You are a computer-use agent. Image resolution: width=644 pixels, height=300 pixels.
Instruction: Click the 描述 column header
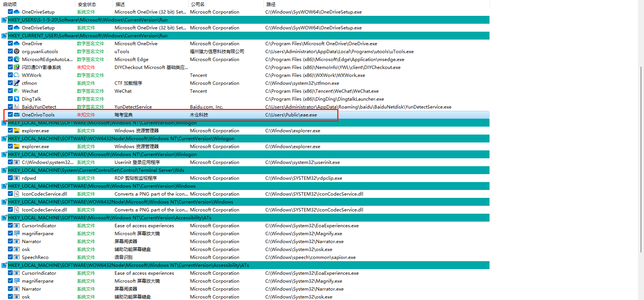click(x=151, y=4)
